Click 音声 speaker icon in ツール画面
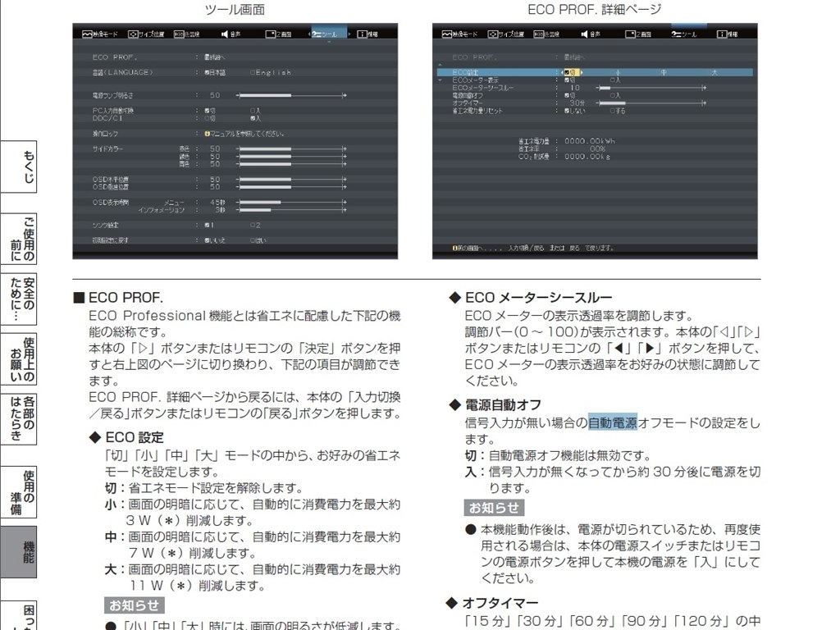This screenshot has height=630, width=840. [x=225, y=34]
